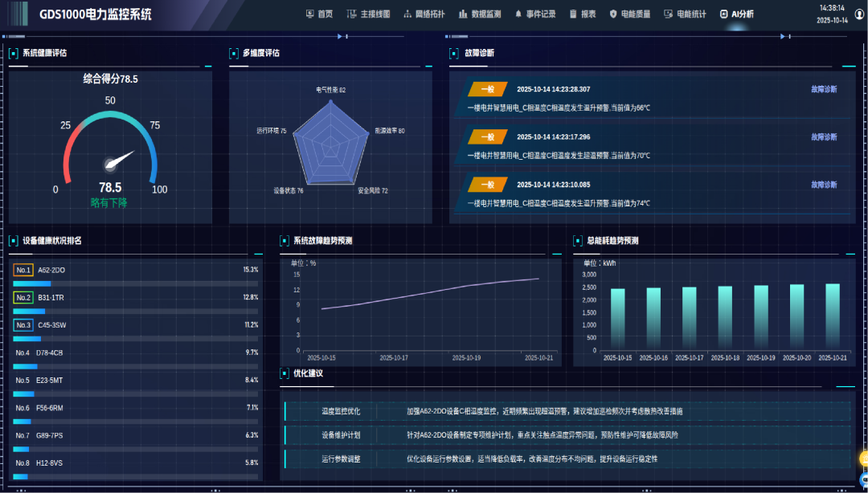Click the 故障诊断 panel header icon

452,52
